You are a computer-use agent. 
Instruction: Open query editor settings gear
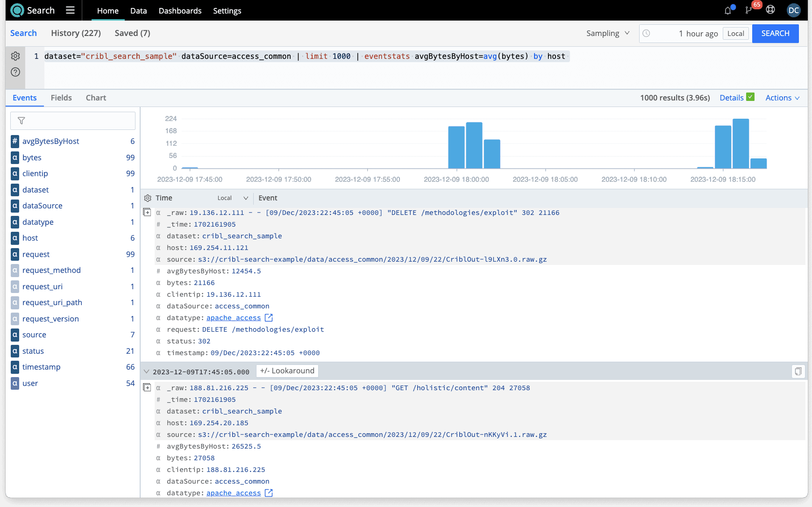[15, 56]
